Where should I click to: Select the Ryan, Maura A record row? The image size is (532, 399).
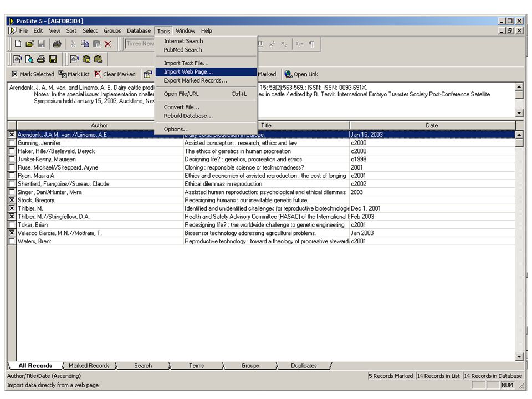[x=265, y=176]
